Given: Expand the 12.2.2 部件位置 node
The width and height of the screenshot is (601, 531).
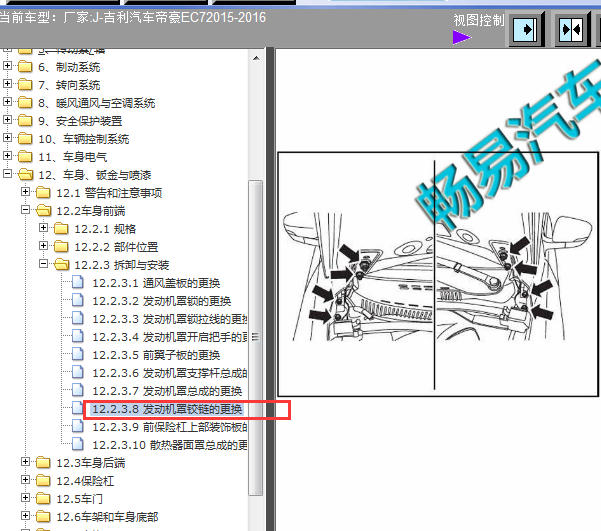Looking at the screenshot, I should tap(43, 246).
